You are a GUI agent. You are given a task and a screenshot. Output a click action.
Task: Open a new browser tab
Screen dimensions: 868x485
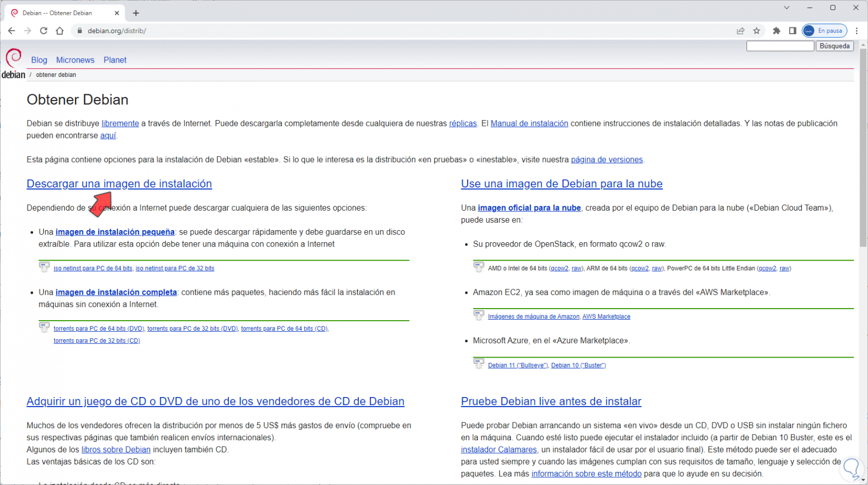136,13
